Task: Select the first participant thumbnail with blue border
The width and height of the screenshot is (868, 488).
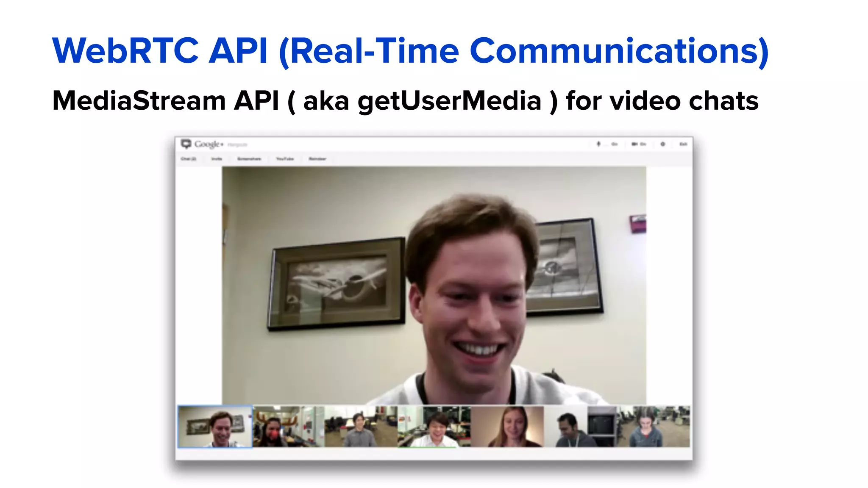Action: tap(215, 426)
